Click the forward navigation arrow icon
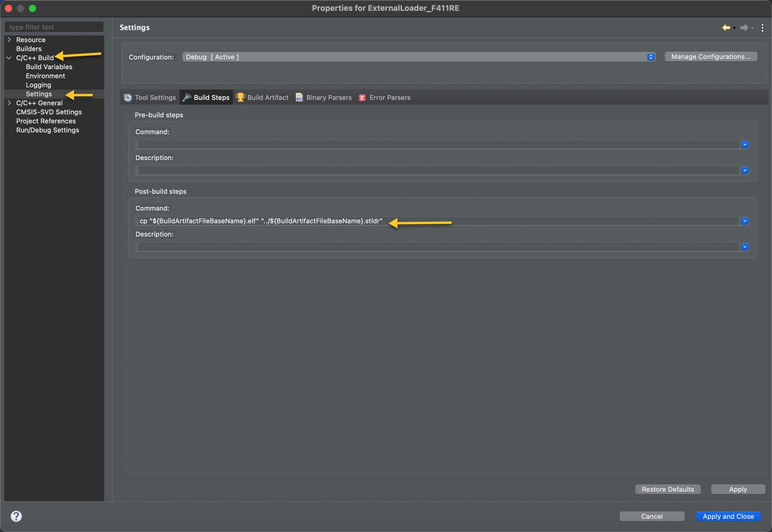772x532 pixels. [744, 28]
